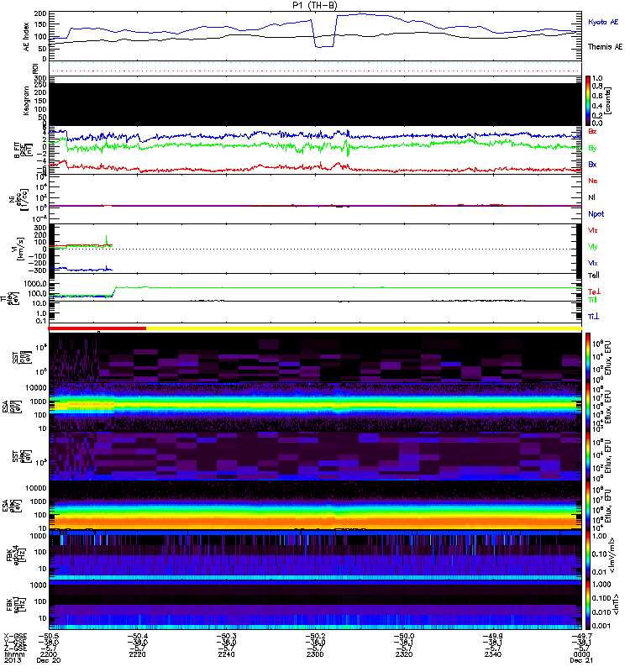Click the FBK mV/m color bar
Image resolution: width=630 pixels, height=672 pixels.
tap(589, 559)
